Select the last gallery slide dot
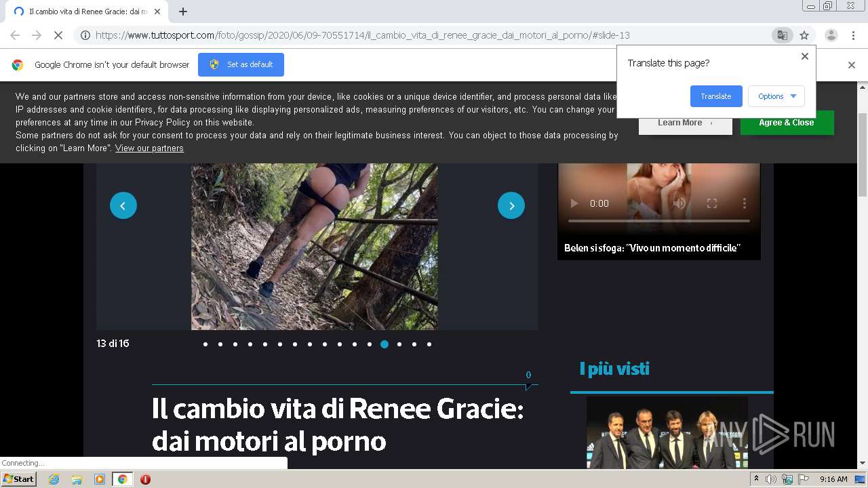The height and width of the screenshot is (488, 868). (x=429, y=344)
